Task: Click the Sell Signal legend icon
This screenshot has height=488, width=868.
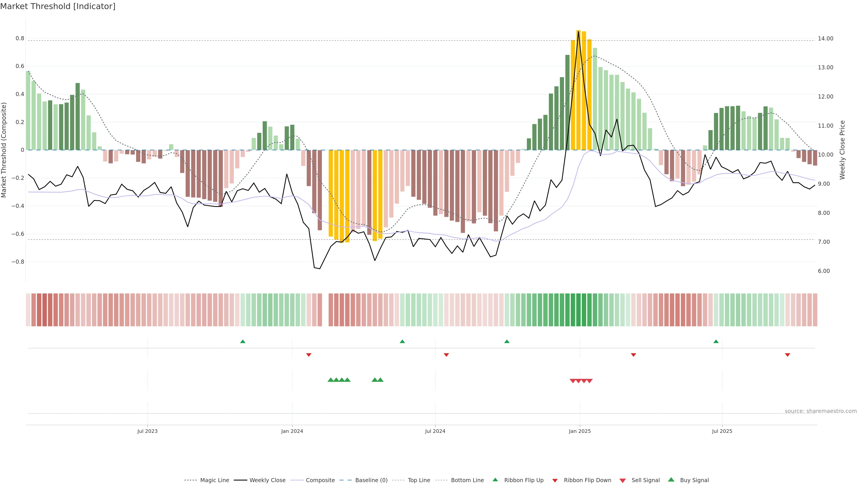Action: coord(623,481)
